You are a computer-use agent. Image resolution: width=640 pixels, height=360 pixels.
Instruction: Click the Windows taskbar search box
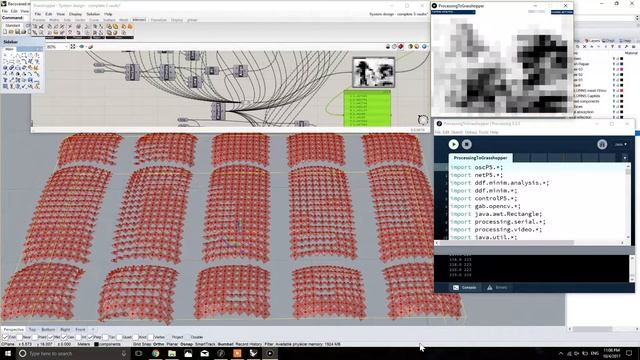tap(73, 353)
